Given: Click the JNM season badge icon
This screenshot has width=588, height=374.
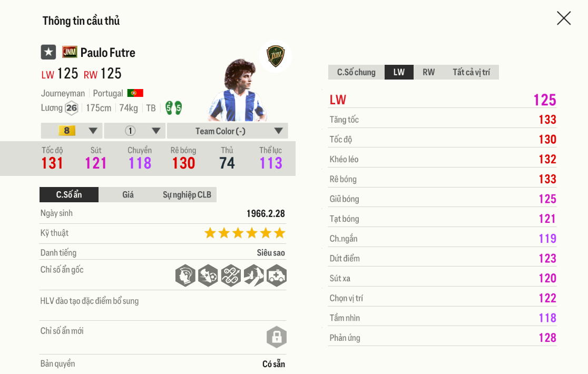Looking at the screenshot, I should [x=70, y=52].
